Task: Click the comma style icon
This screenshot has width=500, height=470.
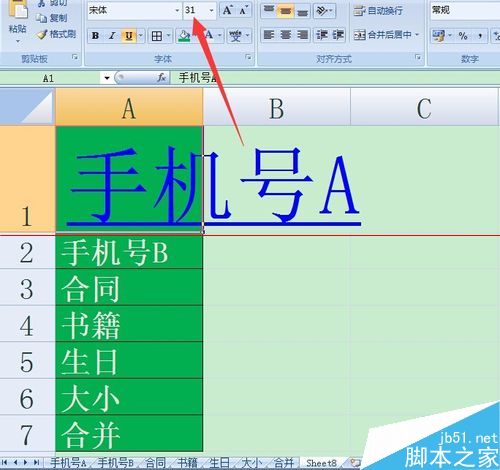Action: [x=480, y=35]
